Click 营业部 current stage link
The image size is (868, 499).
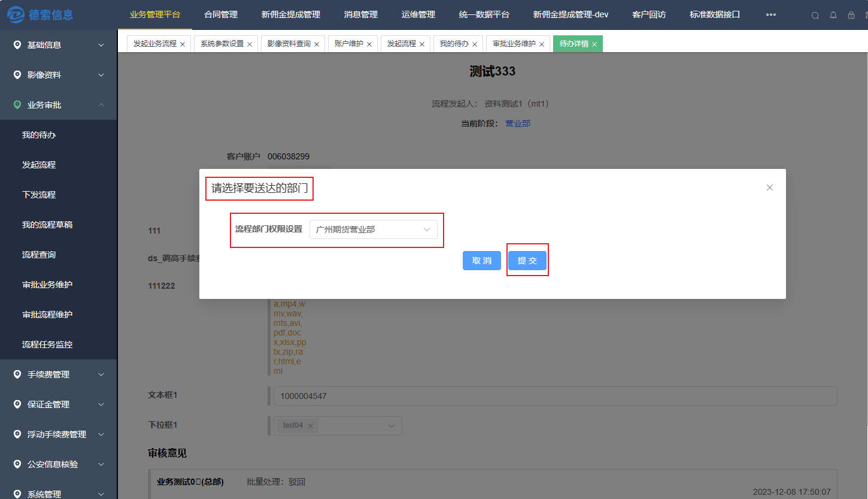pyautogui.click(x=518, y=123)
